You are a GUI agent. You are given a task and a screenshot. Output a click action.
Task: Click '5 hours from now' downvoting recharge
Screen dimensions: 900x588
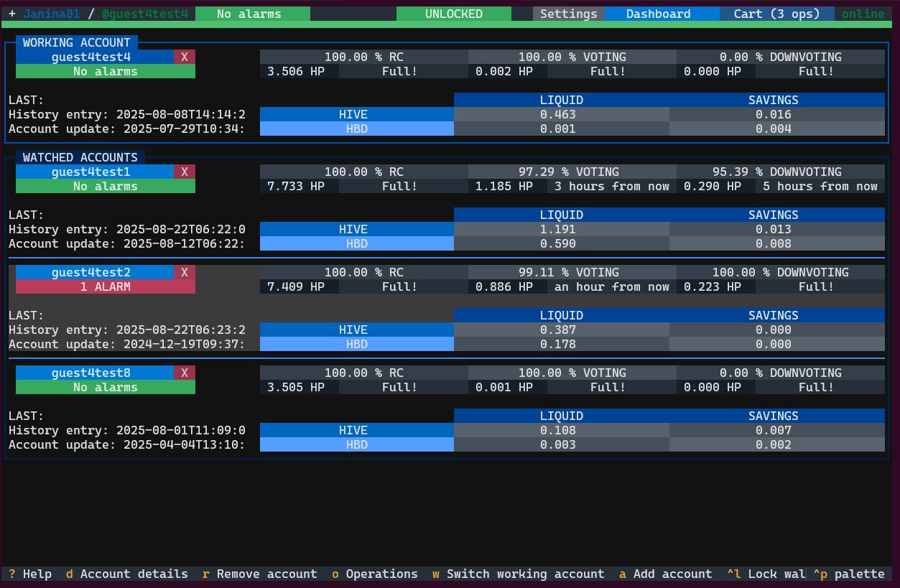[820, 186]
